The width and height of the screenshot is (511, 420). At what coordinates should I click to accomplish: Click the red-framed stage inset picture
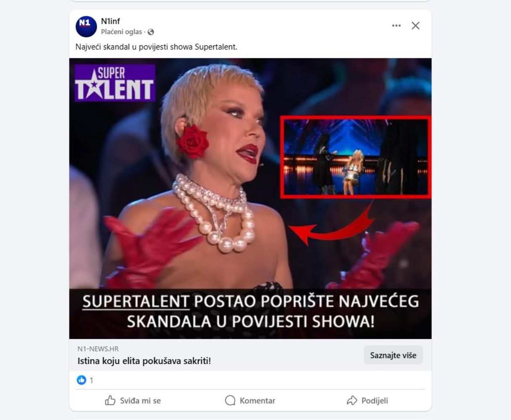coord(356,157)
